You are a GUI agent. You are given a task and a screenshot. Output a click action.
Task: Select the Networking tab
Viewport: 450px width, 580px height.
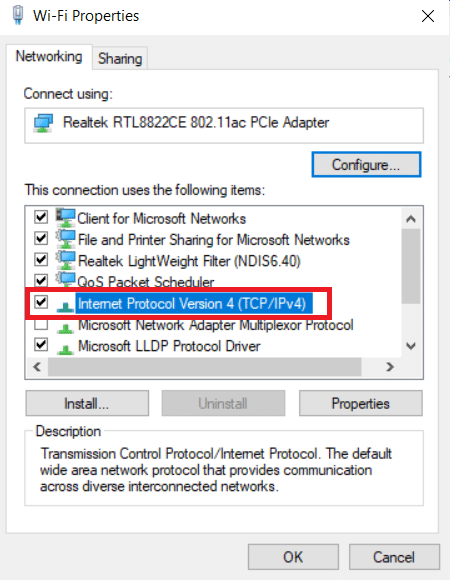(x=49, y=57)
